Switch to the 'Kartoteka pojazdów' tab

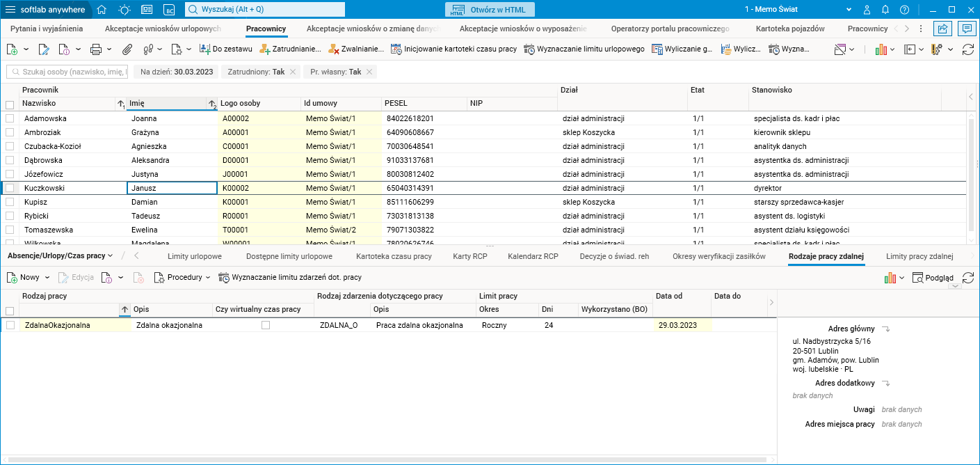coord(790,29)
